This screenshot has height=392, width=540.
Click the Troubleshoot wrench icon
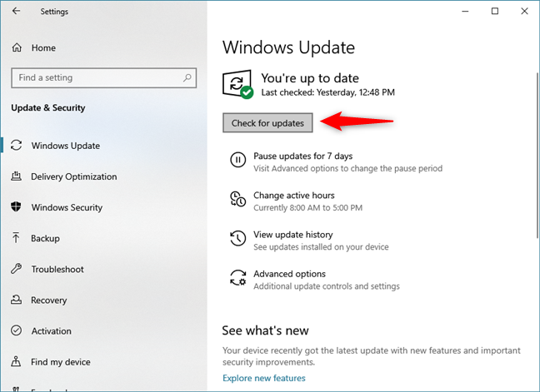16,269
